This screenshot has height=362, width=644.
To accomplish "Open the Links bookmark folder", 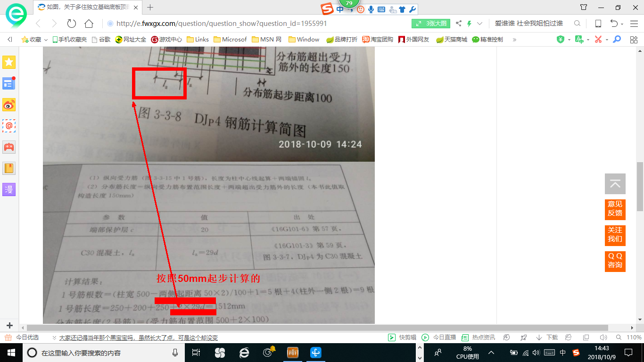I will point(198,40).
